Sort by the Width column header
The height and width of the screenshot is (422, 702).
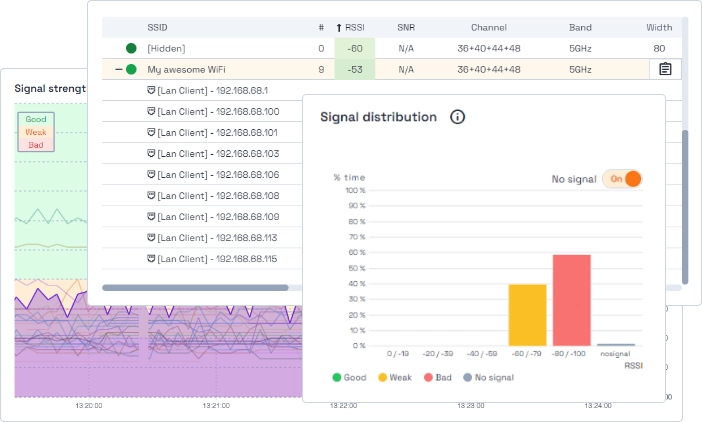click(659, 28)
